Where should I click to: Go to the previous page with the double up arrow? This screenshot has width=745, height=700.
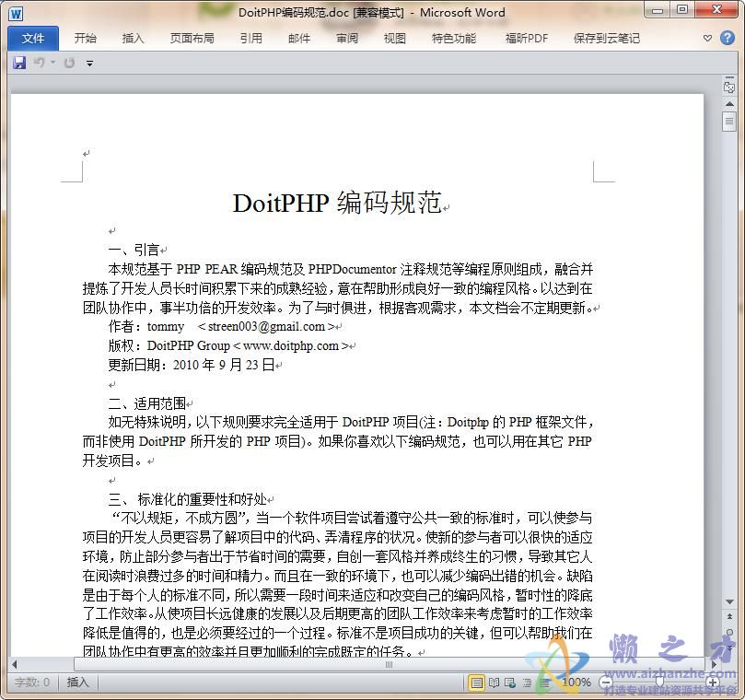(729, 617)
